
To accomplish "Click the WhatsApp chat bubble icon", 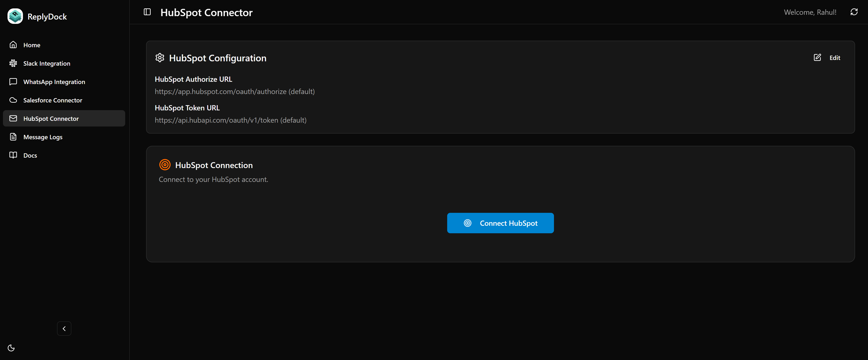I will click(13, 82).
